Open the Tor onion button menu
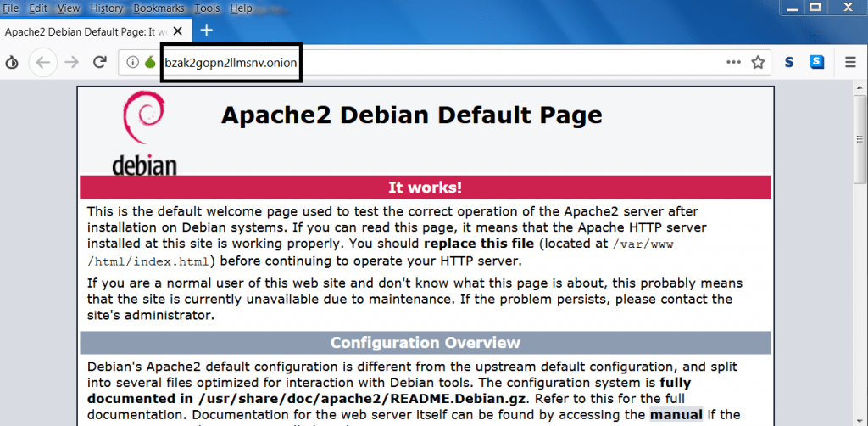868x426 pixels. [x=11, y=63]
